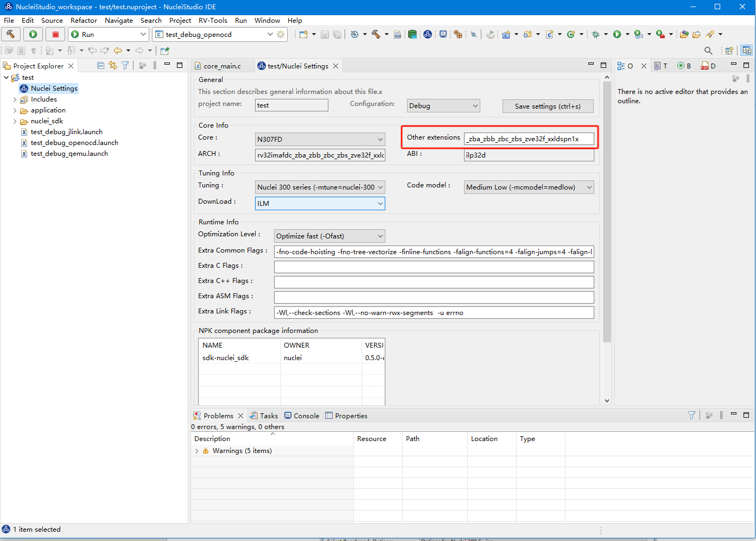Click the project name input field

coord(291,105)
